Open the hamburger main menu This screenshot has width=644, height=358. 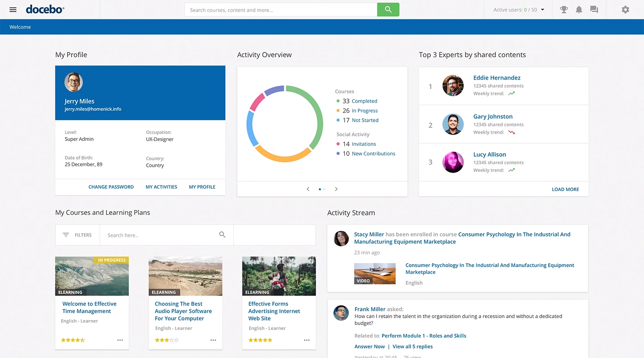coord(13,9)
